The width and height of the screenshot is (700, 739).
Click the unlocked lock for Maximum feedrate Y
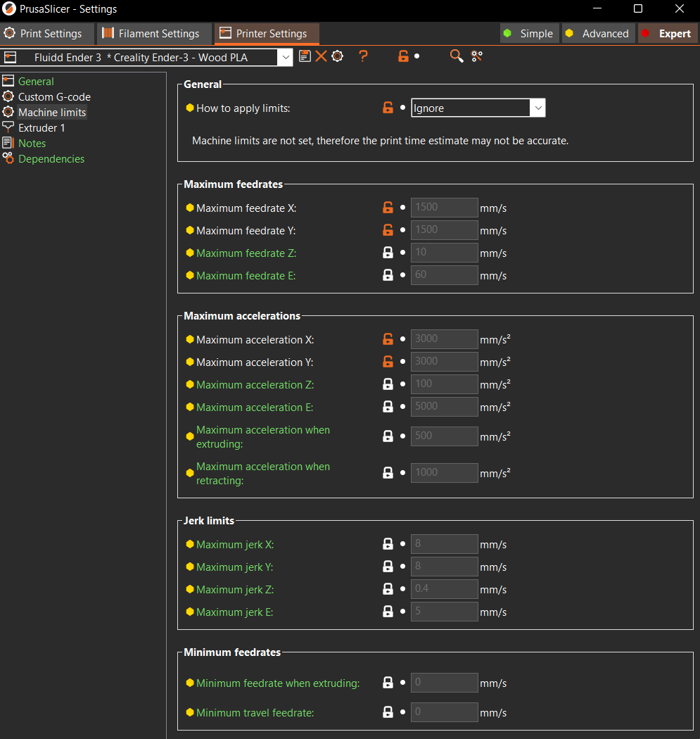[x=388, y=230]
